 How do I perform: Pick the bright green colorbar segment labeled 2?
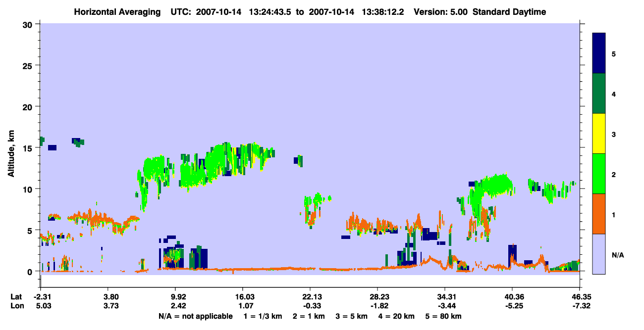599,174
